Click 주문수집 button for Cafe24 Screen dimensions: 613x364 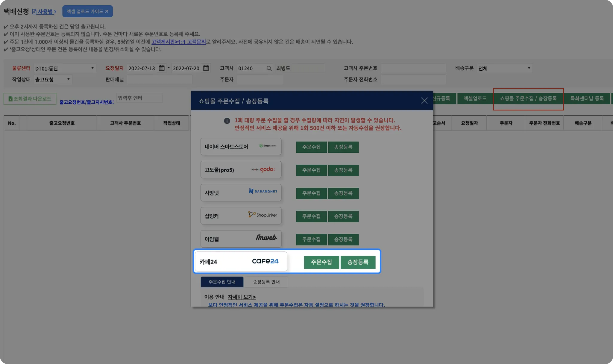(x=321, y=262)
